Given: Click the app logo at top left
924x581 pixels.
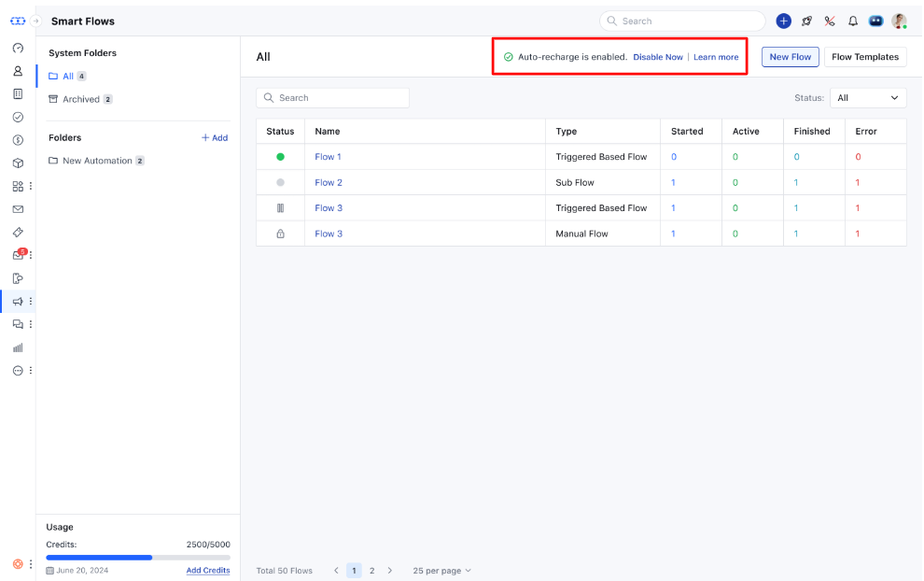Looking at the screenshot, I should point(18,21).
